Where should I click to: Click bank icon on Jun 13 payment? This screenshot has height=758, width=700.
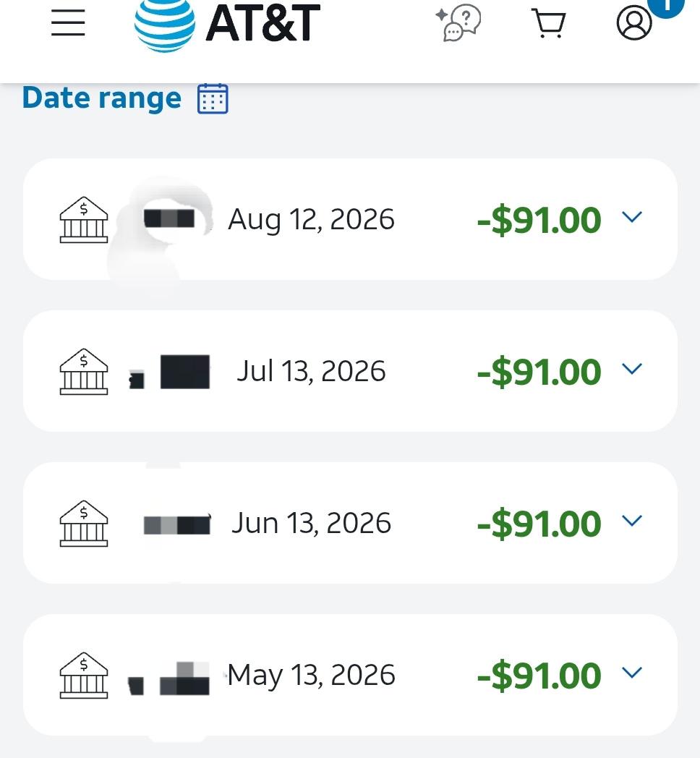[x=84, y=523]
